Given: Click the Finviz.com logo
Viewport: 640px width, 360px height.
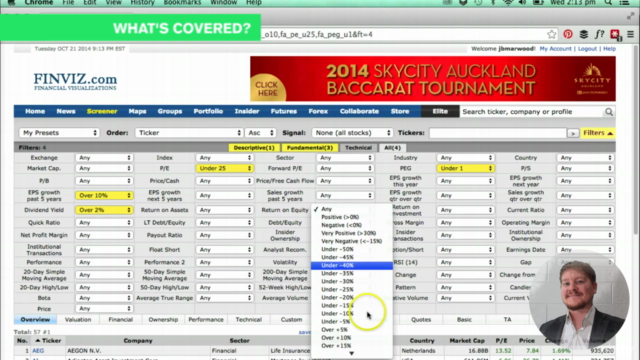Looking at the screenshot, I should pos(75,81).
